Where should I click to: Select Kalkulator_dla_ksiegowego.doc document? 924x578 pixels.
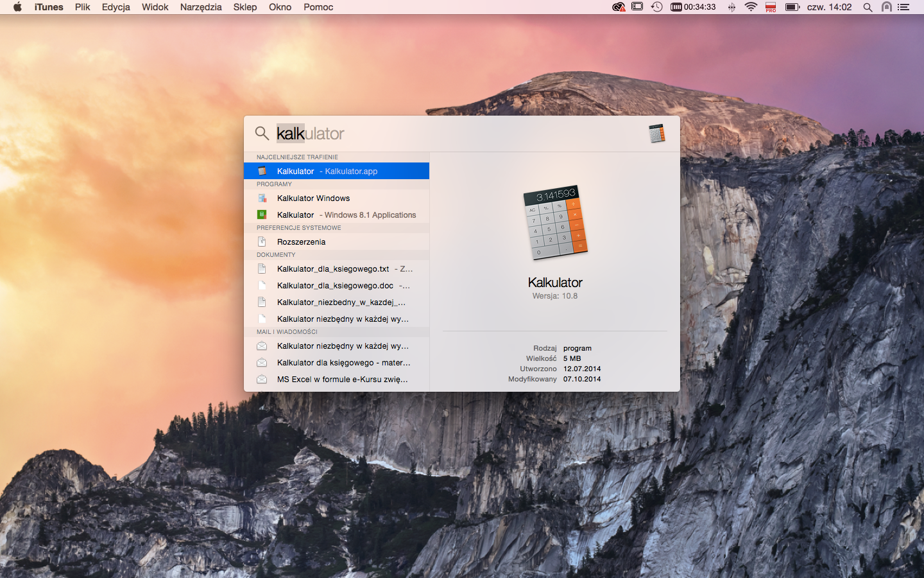coord(336,285)
